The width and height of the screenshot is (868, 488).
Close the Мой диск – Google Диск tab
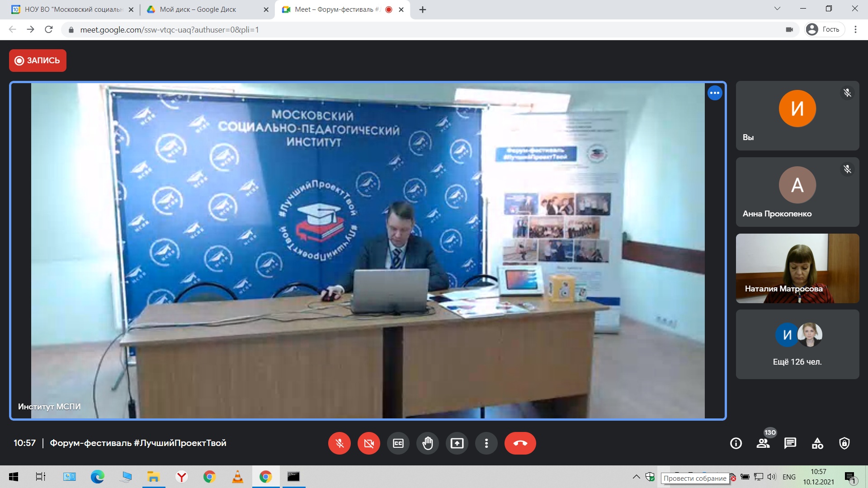point(266,9)
